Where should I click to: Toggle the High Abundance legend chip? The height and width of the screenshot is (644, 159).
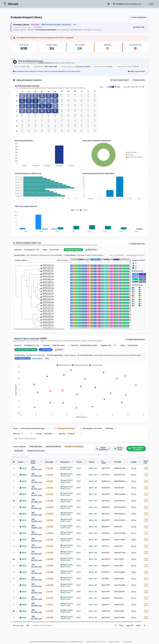coord(64,365)
